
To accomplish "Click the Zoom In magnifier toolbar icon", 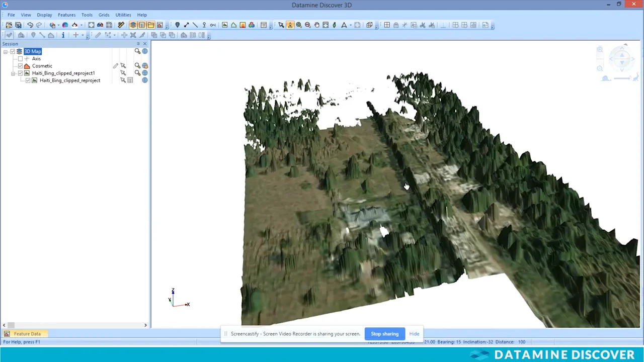I will (299, 25).
